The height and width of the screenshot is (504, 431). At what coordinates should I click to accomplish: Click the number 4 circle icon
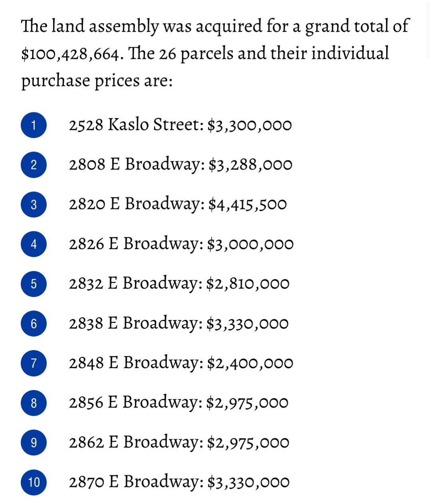tap(34, 244)
